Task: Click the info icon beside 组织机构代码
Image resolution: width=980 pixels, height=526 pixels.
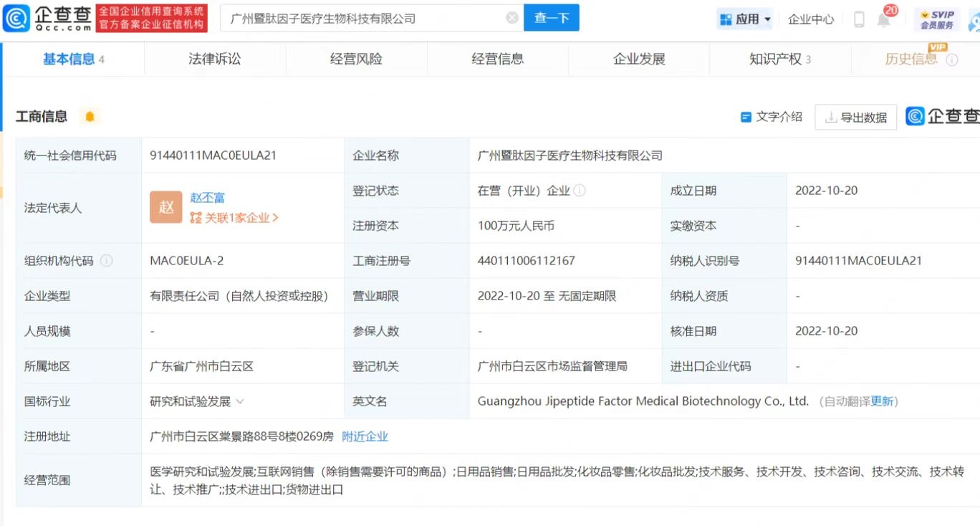Action: click(107, 261)
